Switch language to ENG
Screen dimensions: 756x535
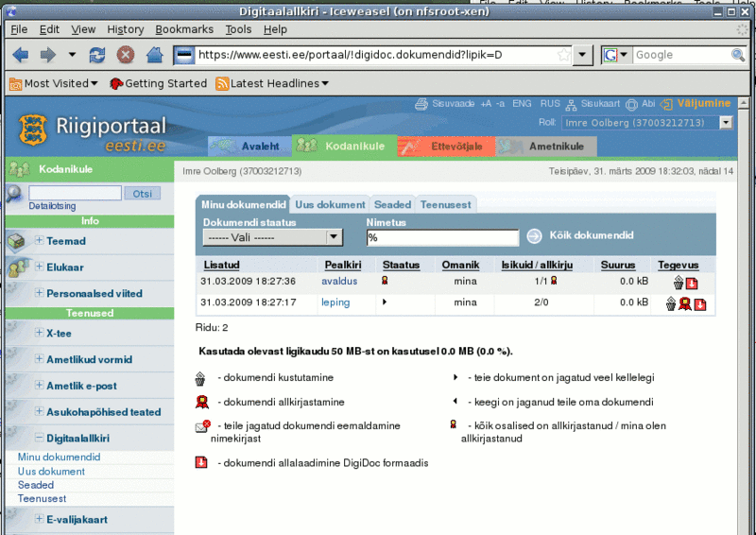(522, 104)
